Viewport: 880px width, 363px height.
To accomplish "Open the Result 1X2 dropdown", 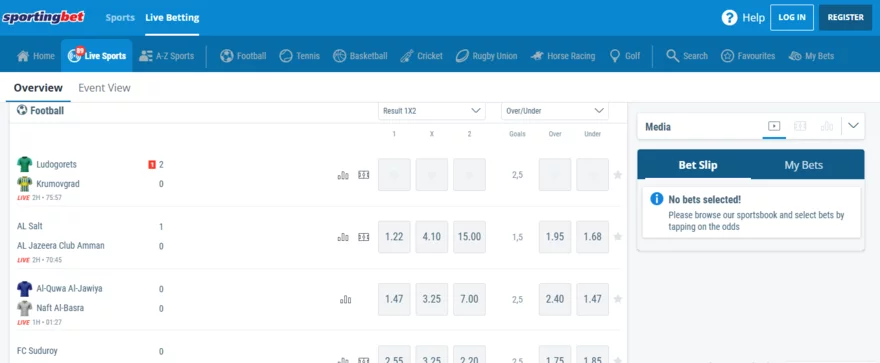I will coord(432,111).
